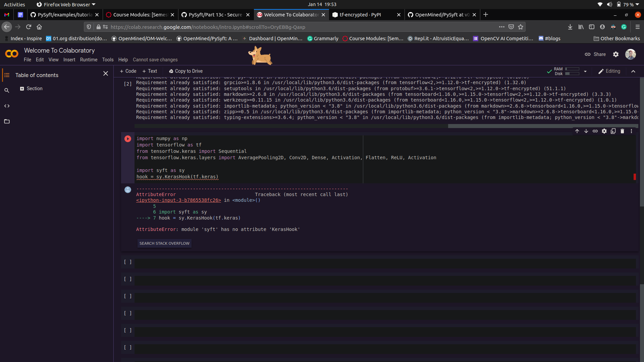Clear the error output via the output icon

point(128,190)
